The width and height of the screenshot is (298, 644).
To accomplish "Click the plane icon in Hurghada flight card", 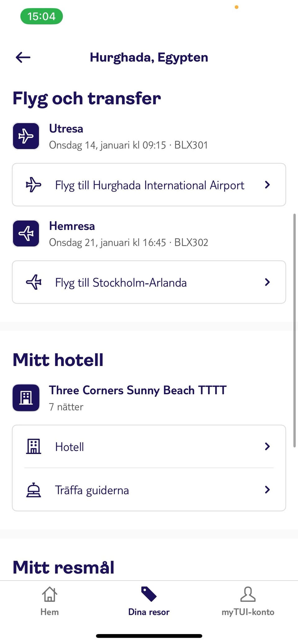I will [34, 185].
